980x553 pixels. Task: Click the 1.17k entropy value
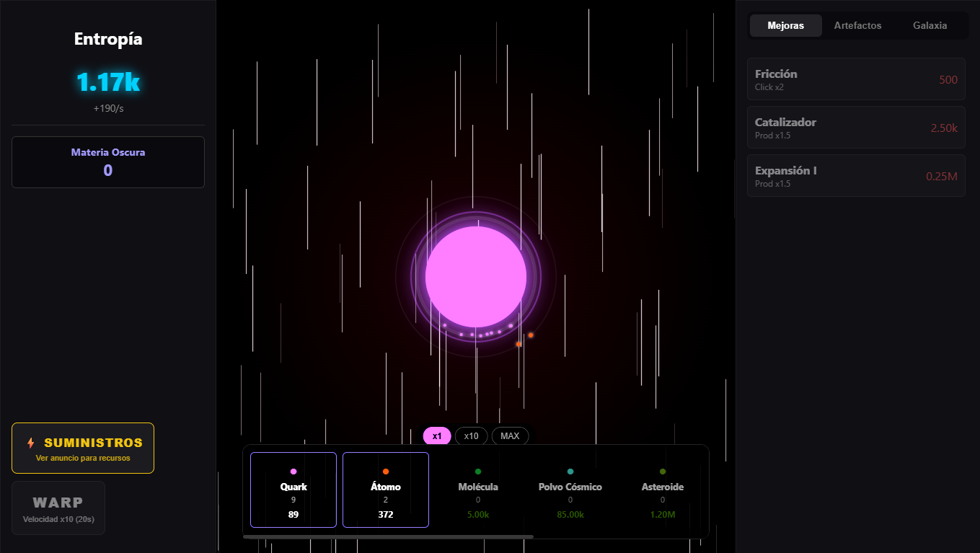point(108,82)
